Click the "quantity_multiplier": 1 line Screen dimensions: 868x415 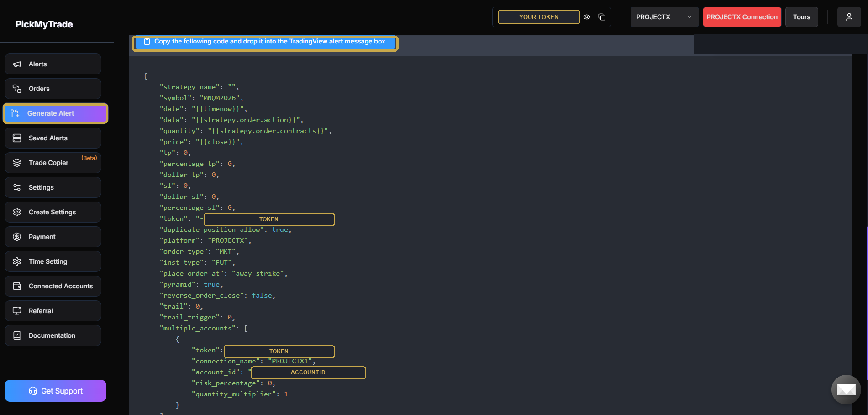click(240, 394)
